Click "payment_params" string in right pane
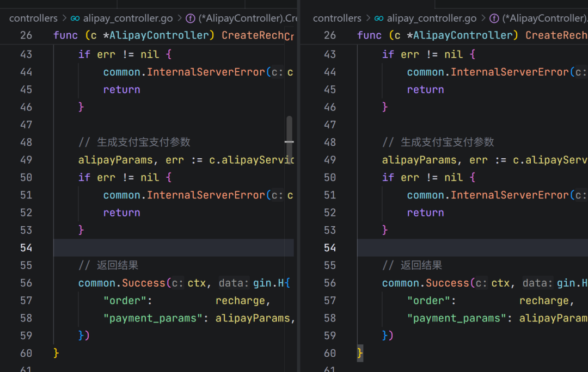The height and width of the screenshot is (372, 588). [457, 318]
